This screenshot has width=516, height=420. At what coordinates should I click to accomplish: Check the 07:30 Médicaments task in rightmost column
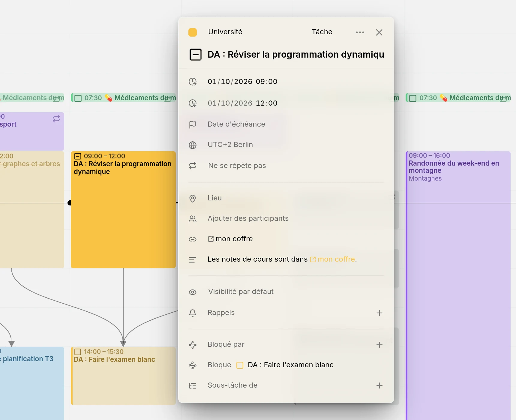click(413, 98)
